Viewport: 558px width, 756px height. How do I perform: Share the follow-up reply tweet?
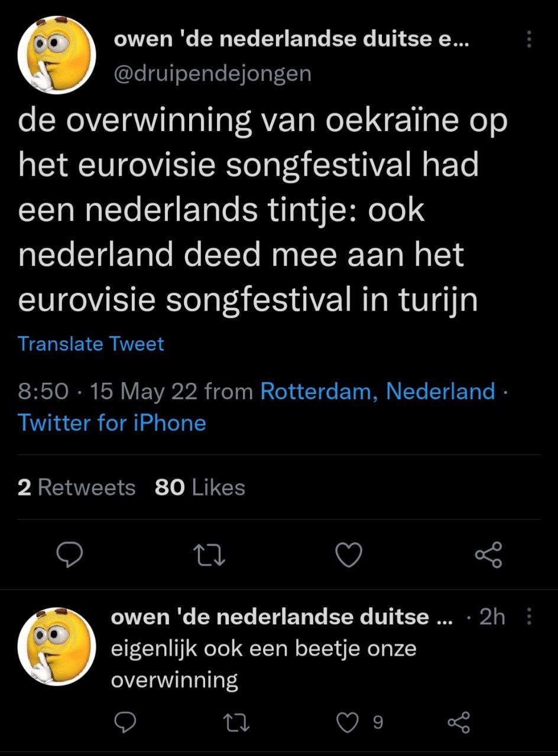tap(459, 722)
